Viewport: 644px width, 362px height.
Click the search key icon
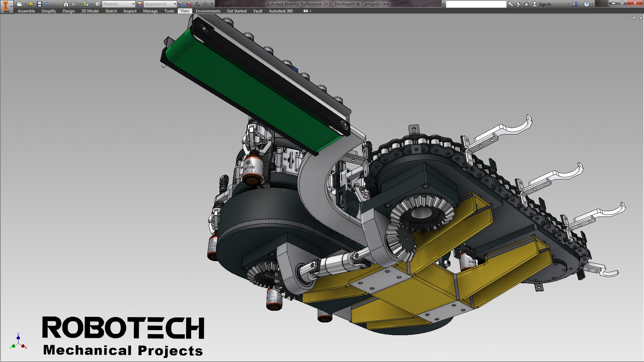pyautogui.click(x=511, y=4)
